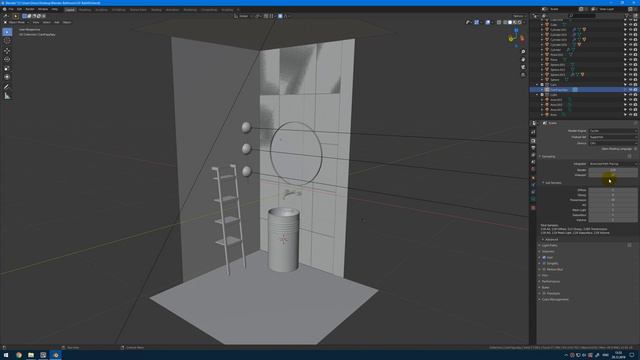Select the Scale tool
640x360 pixels.
point(7,68)
